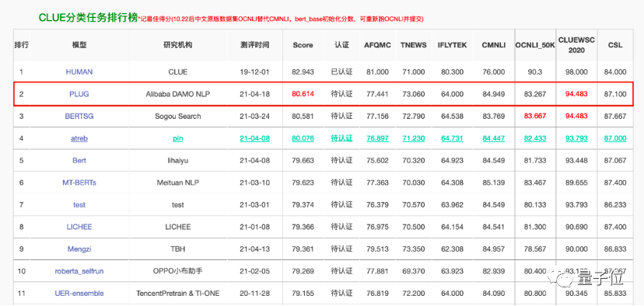The image size is (644, 306).
Task: Click the AFQMC column header
Action: 377,45
